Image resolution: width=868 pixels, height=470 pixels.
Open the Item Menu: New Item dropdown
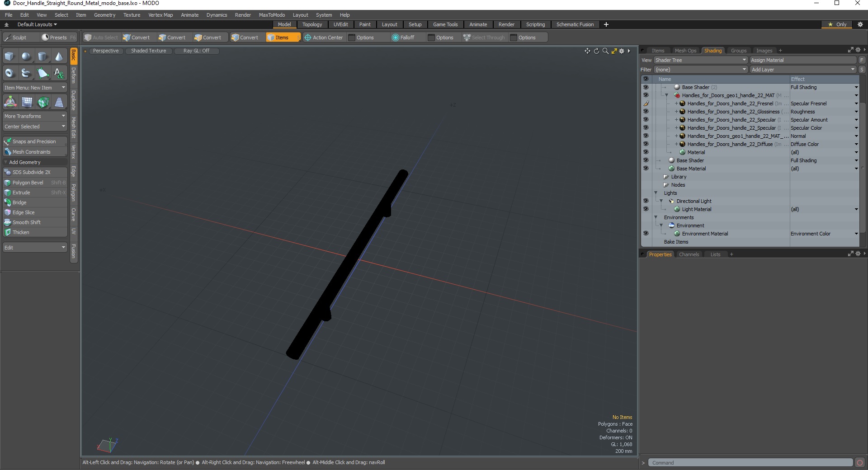click(35, 88)
